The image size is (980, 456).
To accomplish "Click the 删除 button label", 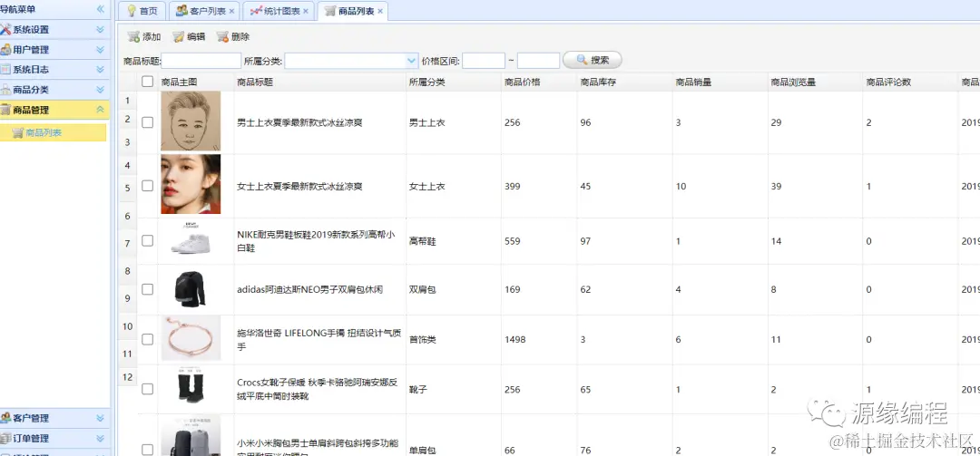I will [240, 37].
